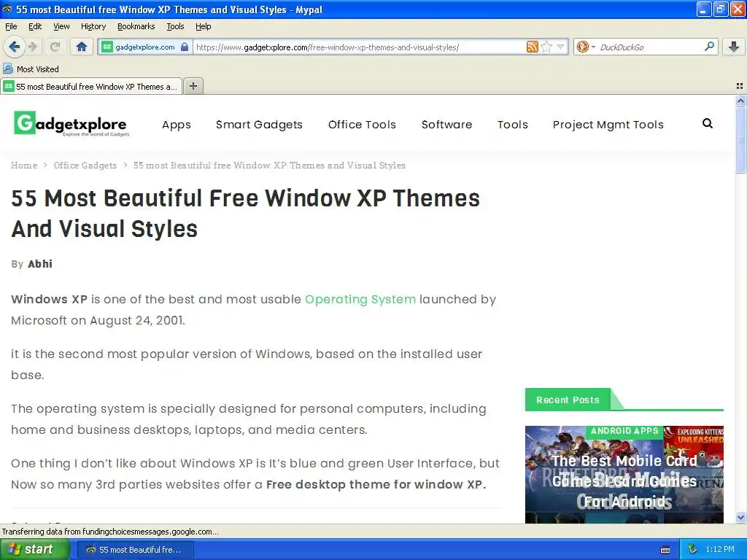747x560 pixels.
Task: Go to Home breadcrumb link
Action: (x=24, y=166)
